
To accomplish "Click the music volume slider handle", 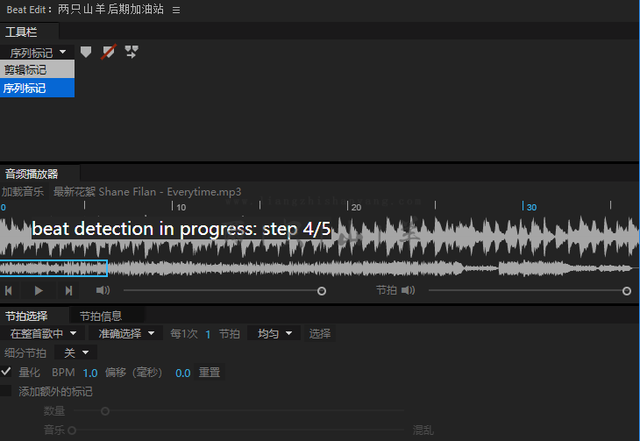I will coord(322,291).
